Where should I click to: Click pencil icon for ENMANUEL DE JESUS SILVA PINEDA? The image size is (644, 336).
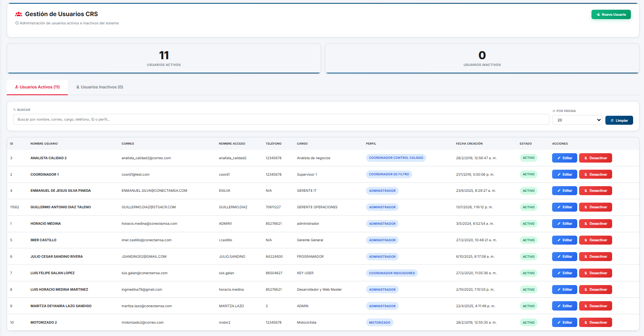tap(559, 191)
